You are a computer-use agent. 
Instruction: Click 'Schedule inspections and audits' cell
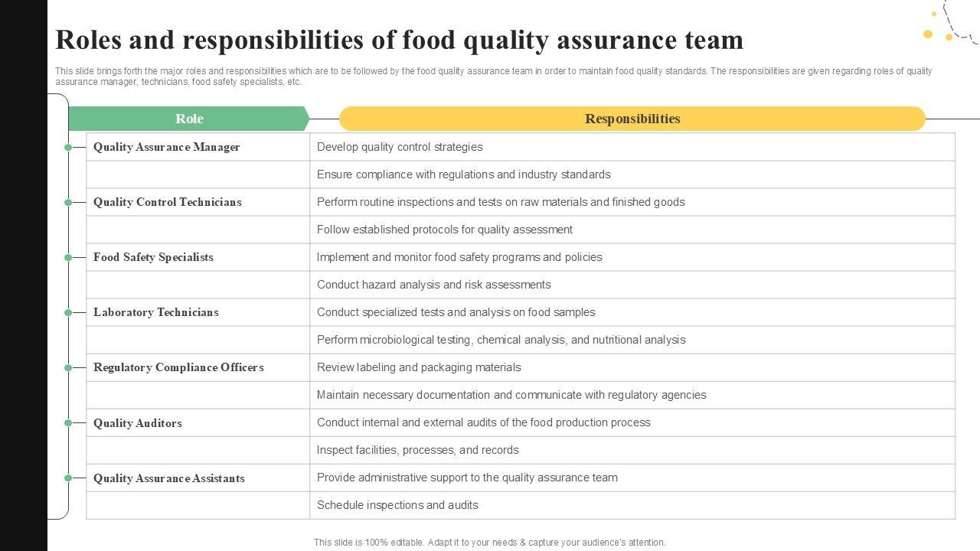point(397,505)
